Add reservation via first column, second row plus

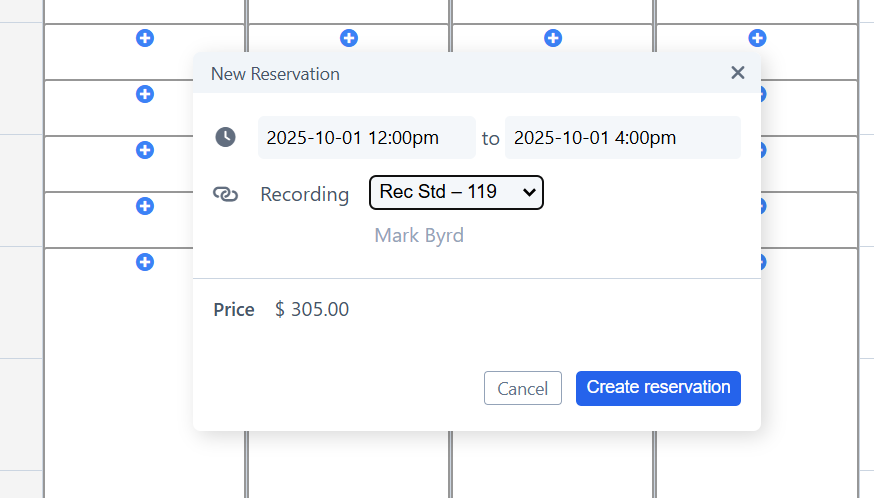pos(145,94)
